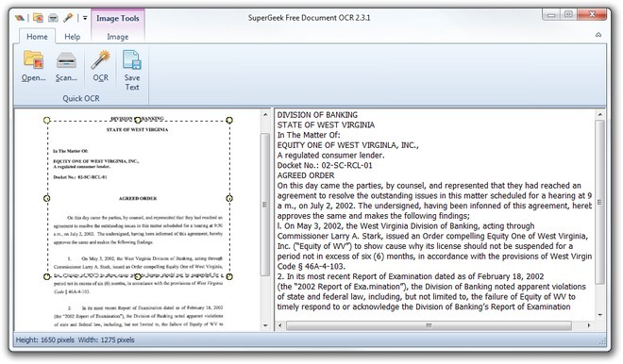623x364 pixels.
Task: Click the 'Docket No.: 02-SC-RCL-01' output line
Action: pos(325,166)
